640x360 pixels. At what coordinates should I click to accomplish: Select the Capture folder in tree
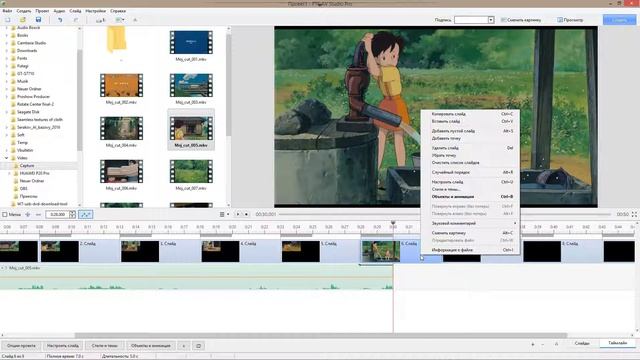click(x=27, y=166)
